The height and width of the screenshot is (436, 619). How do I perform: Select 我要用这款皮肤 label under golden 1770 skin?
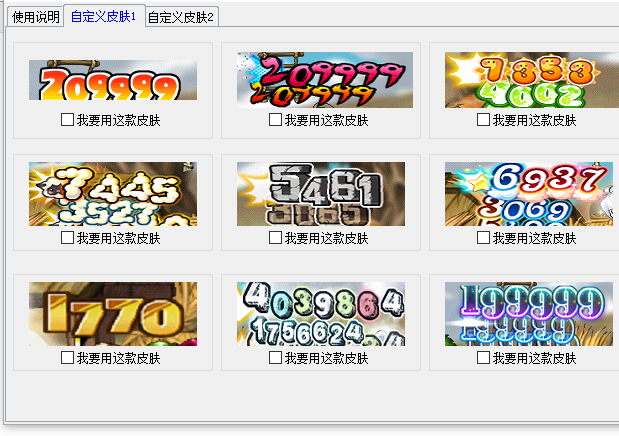coord(119,358)
